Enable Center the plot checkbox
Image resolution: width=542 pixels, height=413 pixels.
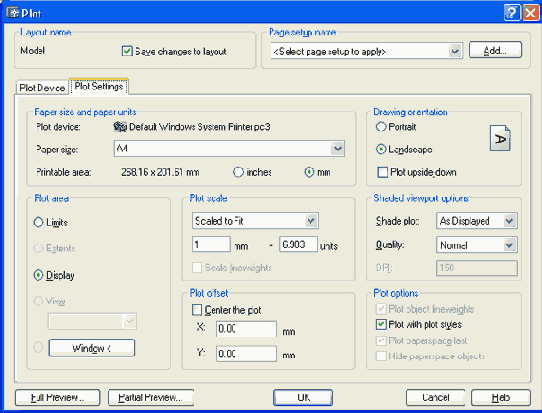(197, 310)
